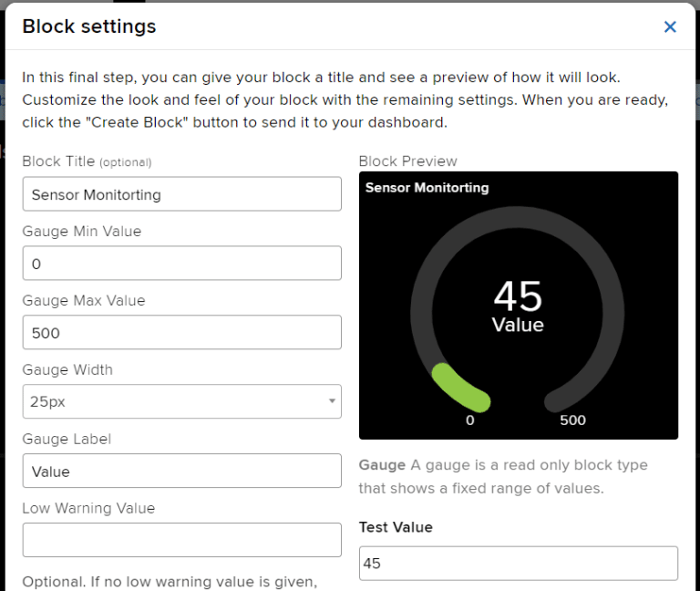Click the Block Title input field

click(181, 194)
